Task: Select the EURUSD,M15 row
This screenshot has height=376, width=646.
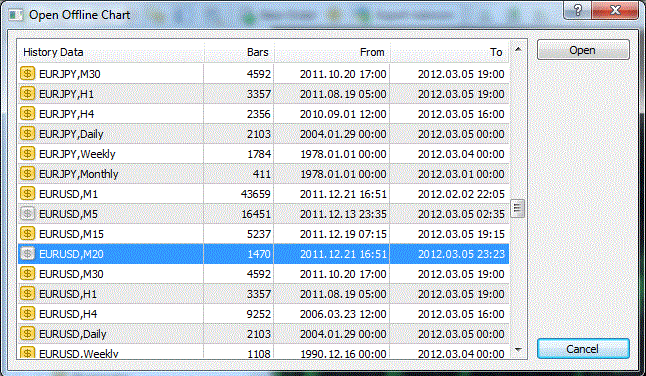Action: [264, 234]
